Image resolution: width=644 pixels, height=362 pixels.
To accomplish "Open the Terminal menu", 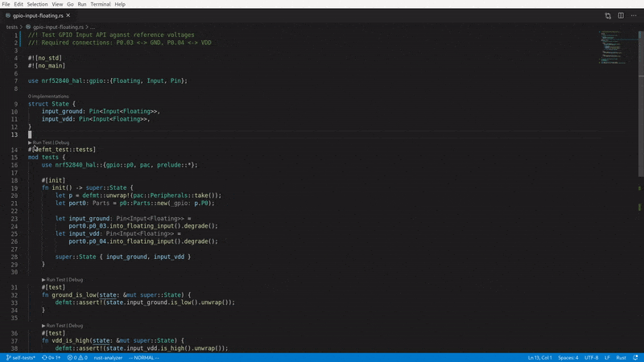I will [x=100, y=4].
